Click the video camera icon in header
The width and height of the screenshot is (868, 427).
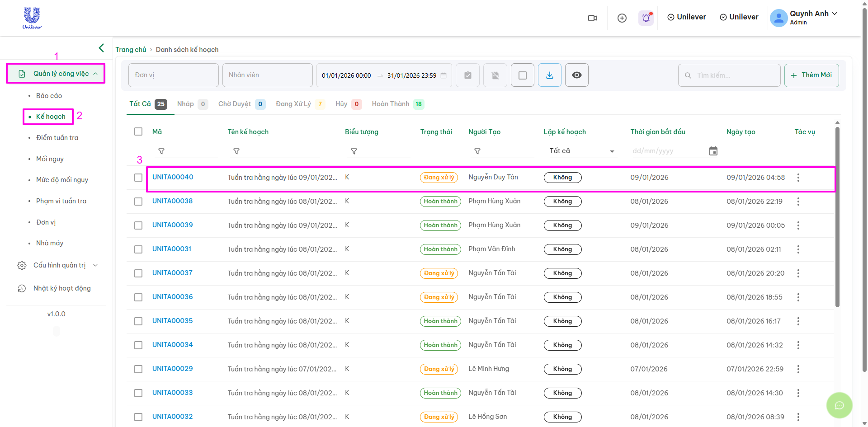coord(592,18)
